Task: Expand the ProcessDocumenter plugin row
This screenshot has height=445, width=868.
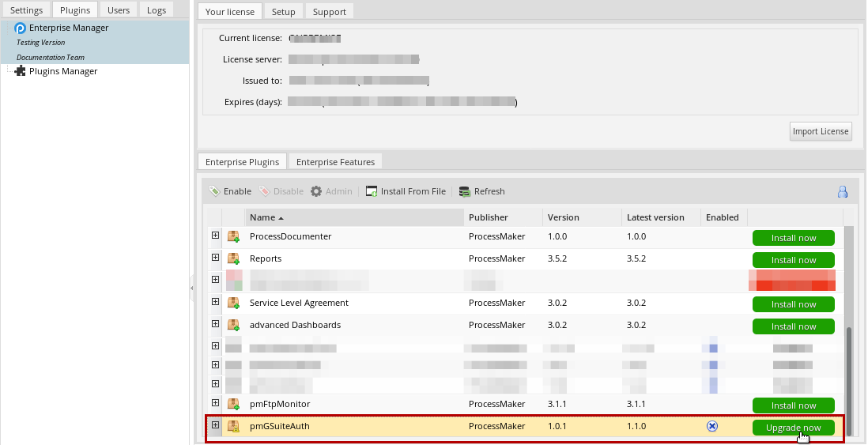Action: (215, 236)
